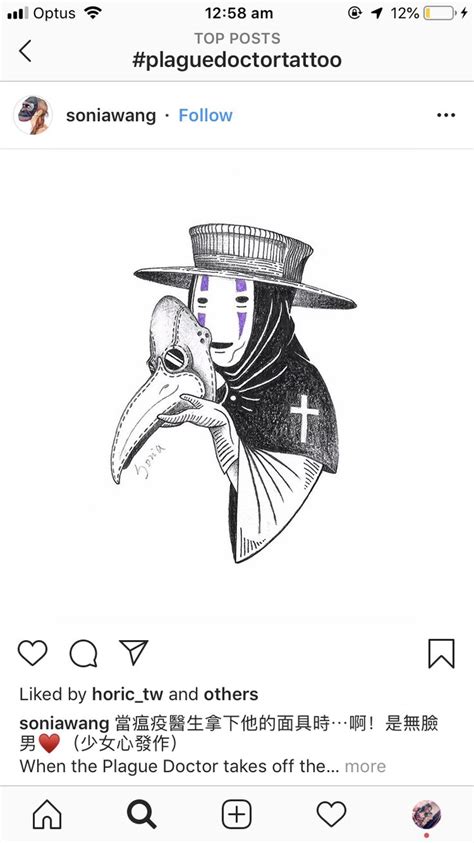Open horic_tw liker profile
The height and width of the screenshot is (843, 474).
[128, 695]
